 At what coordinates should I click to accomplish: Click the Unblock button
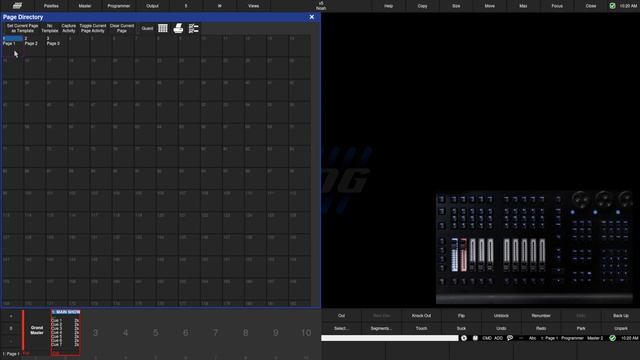point(501,316)
